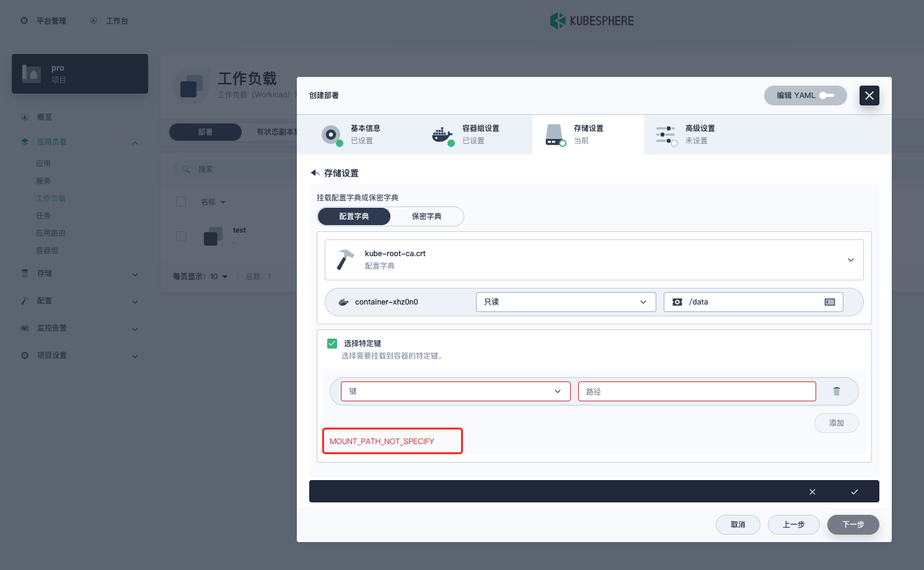Click the 应用负载 layers icon
Image resolution: width=924 pixels, height=570 pixels.
click(25, 141)
